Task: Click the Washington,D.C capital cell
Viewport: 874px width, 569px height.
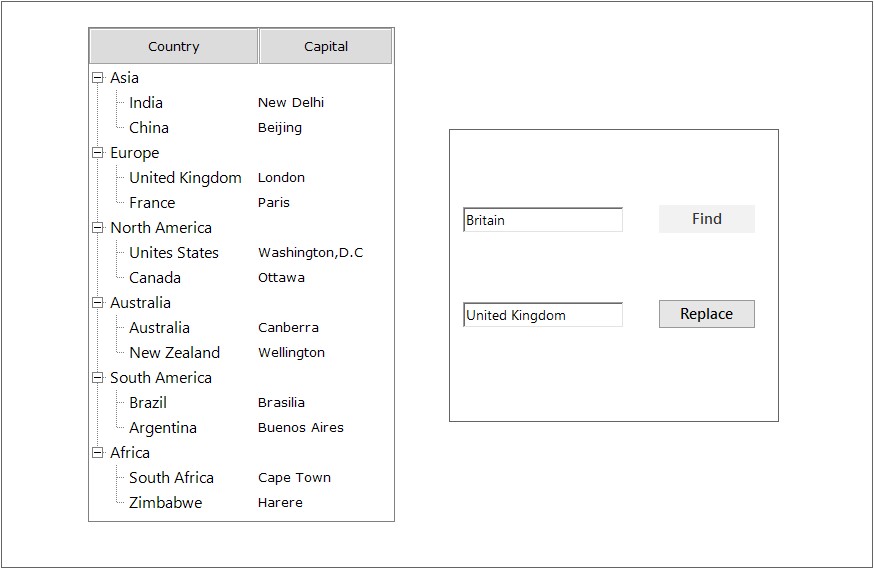Action: (x=310, y=253)
